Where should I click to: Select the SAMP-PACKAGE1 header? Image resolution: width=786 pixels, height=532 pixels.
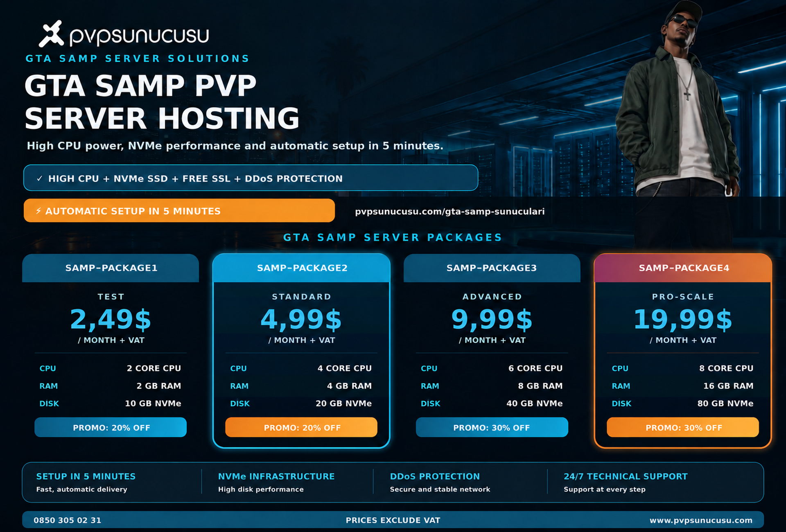[x=111, y=268]
